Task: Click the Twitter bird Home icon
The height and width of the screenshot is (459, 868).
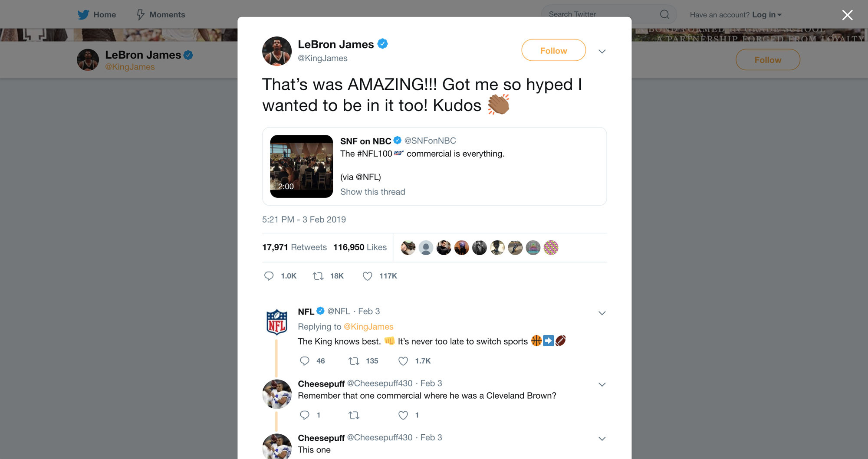Action: [83, 15]
